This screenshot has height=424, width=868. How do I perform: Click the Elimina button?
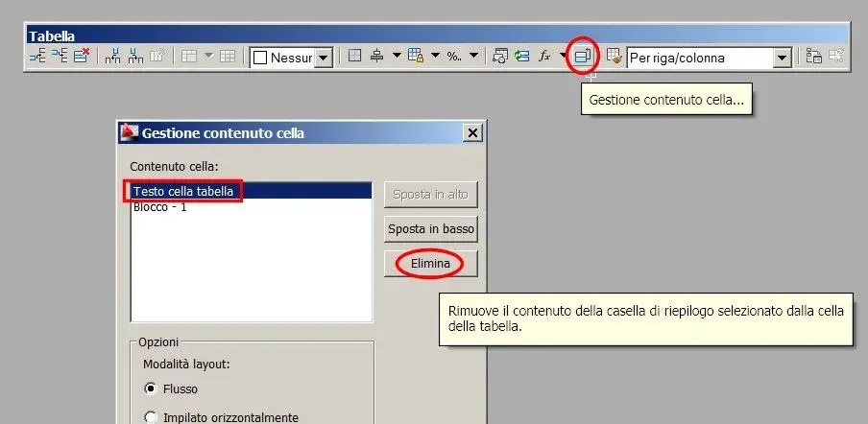coord(431,264)
